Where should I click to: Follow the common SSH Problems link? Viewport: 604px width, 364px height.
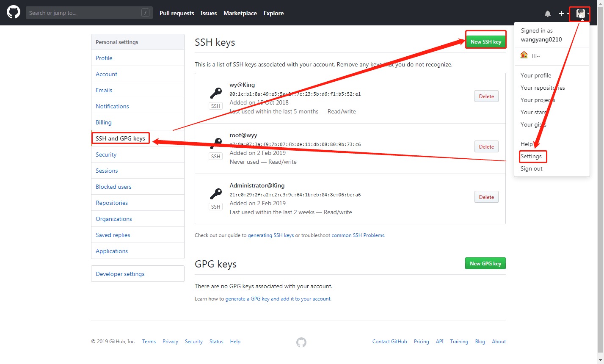tap(358, 235)
